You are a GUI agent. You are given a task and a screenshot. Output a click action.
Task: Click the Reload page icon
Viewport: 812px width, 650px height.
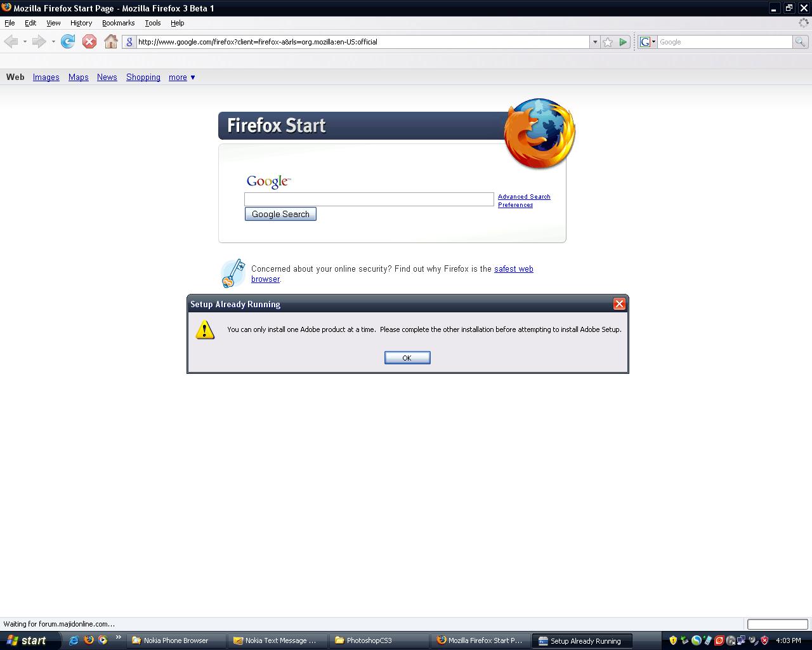[x=68, y=42]
